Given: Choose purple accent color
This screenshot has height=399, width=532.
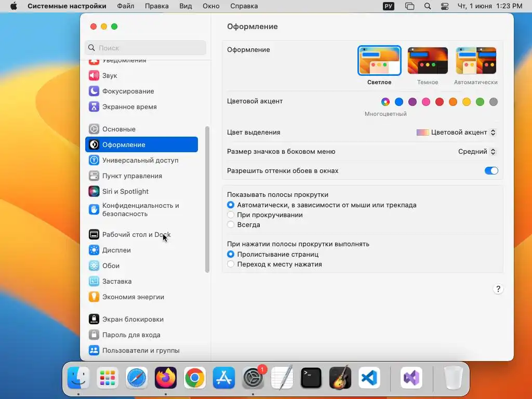Looking at the screenshot, I should click(413, 102).
